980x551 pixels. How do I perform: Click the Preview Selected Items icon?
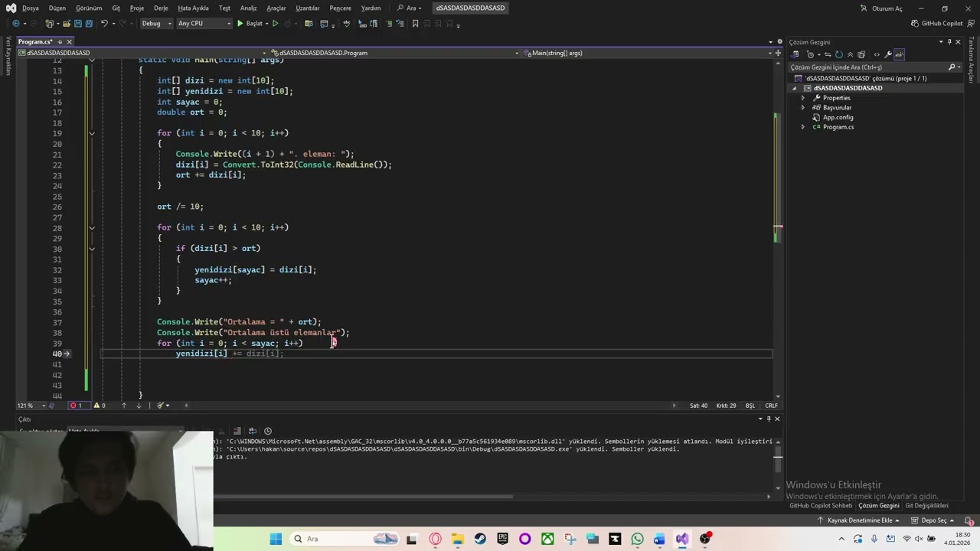pos(899,54)
